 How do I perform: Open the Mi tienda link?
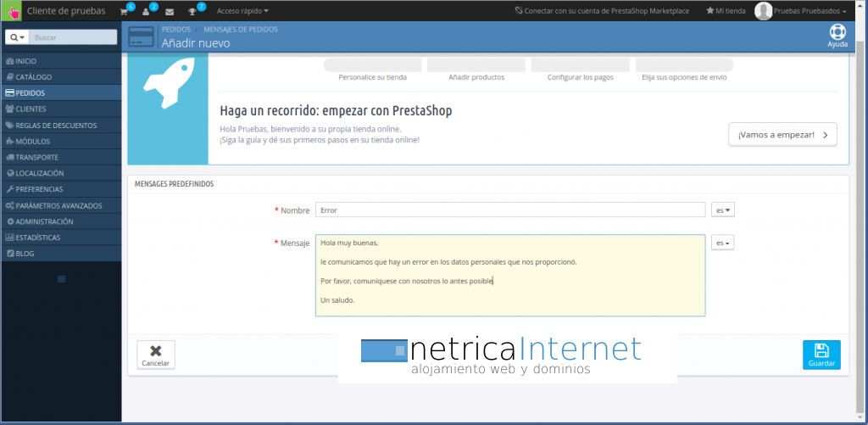coord(726,11)
